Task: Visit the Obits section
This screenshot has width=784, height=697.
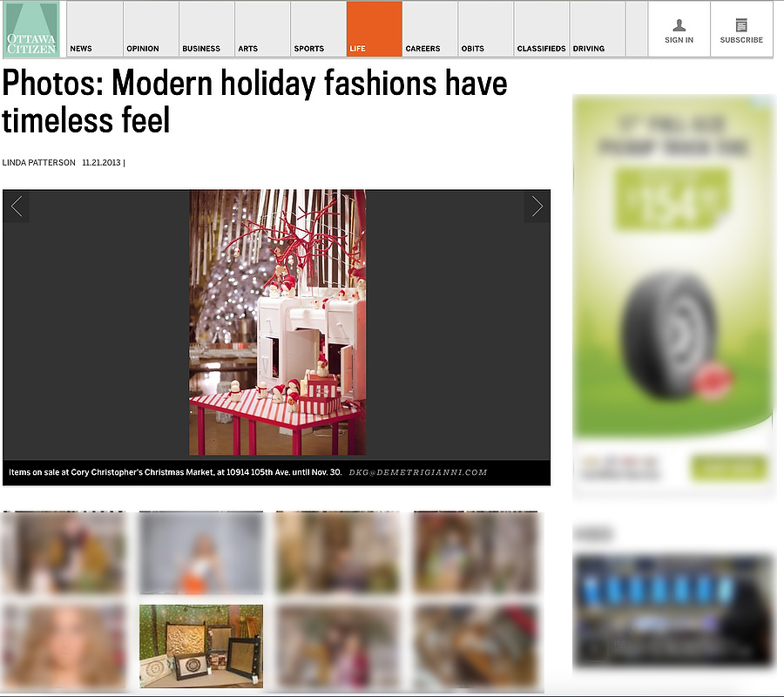Action: pyautogui.click(x=473, y=49)
